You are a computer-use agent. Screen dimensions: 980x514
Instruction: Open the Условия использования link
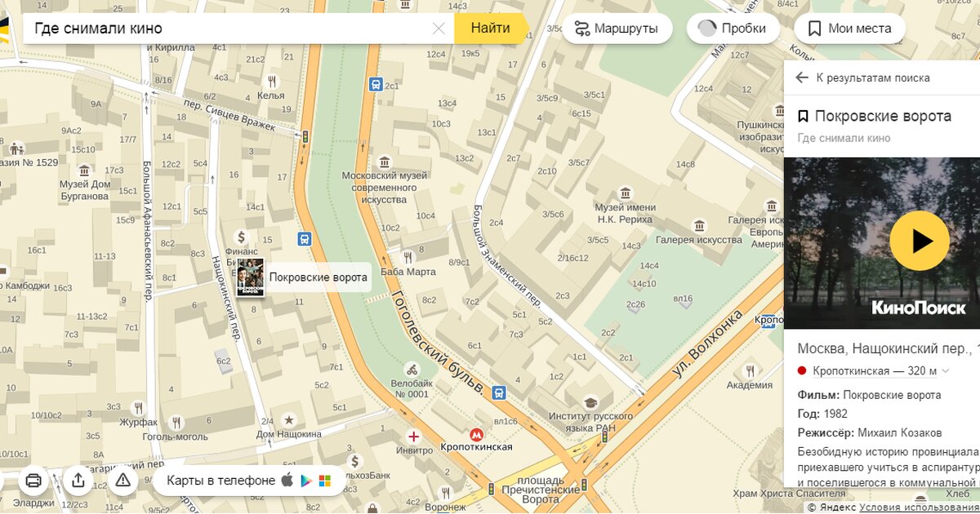[918, 507]
